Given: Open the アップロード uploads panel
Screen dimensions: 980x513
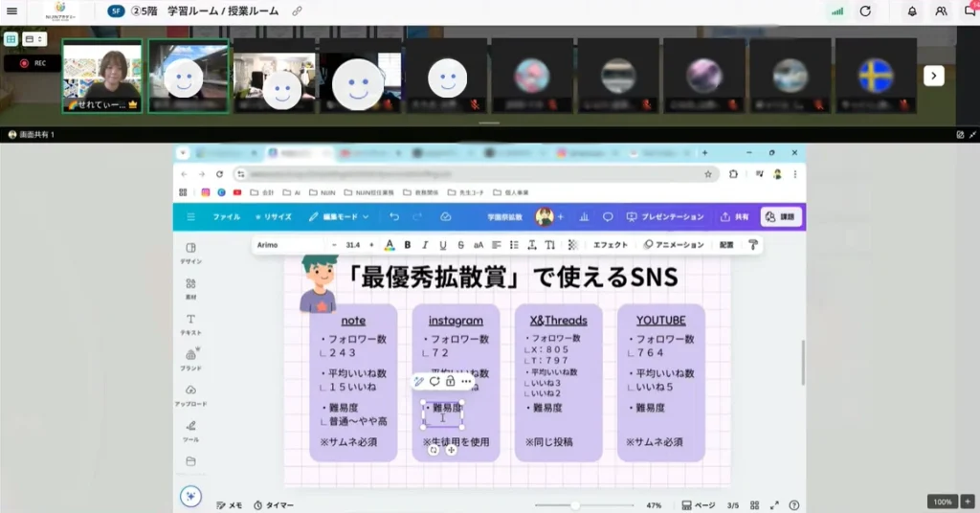Looking at the screenshot, I should tap(190, 394).
